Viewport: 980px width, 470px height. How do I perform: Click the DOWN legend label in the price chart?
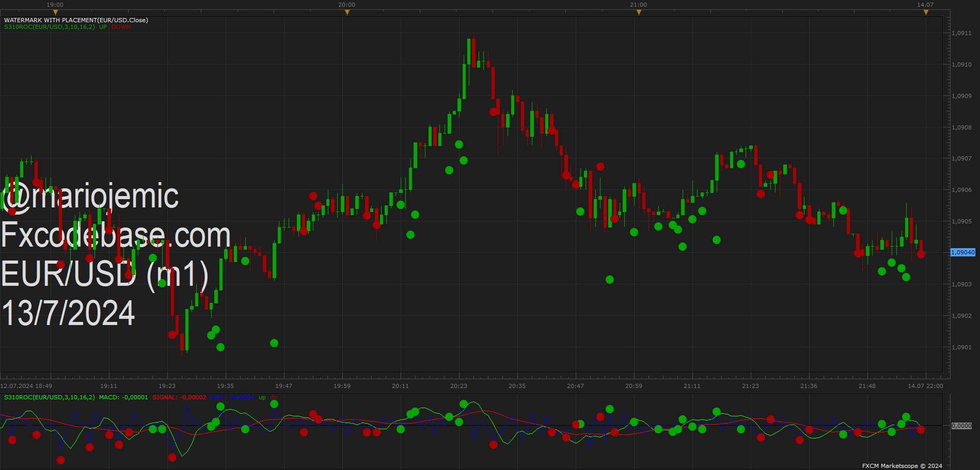[x=121, y=27]
